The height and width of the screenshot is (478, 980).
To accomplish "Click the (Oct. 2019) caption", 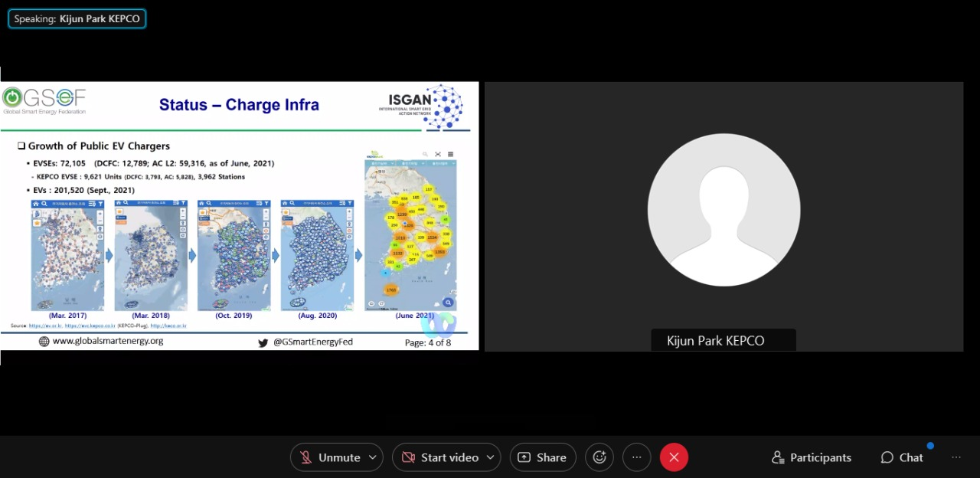I will tap(234, 316).
